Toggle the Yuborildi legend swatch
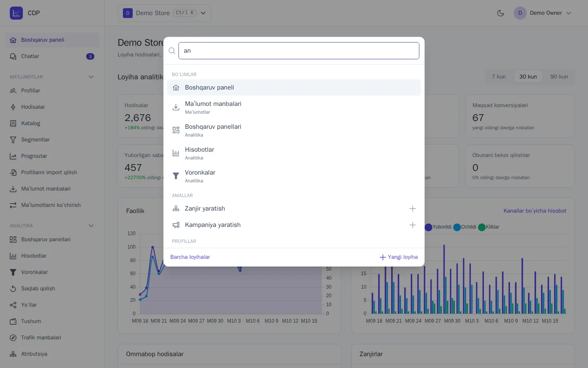The width and height of the screenshot is (588, 368). (428, 227)
